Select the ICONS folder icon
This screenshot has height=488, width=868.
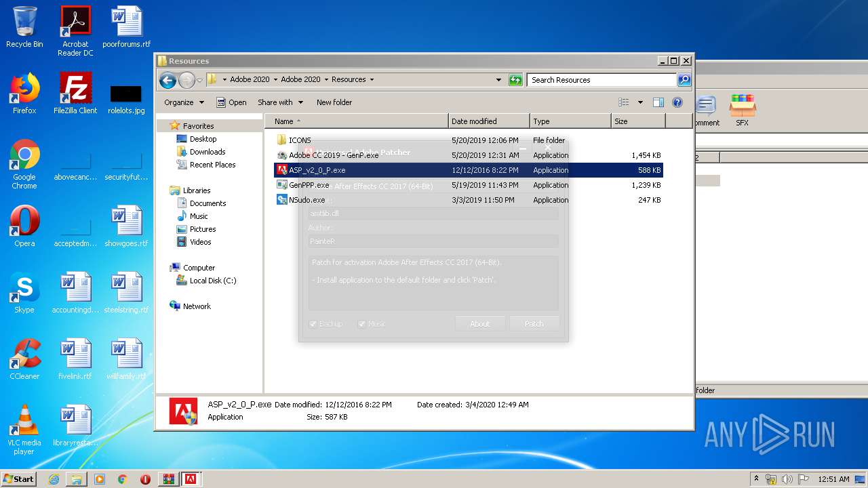(282, 140)
